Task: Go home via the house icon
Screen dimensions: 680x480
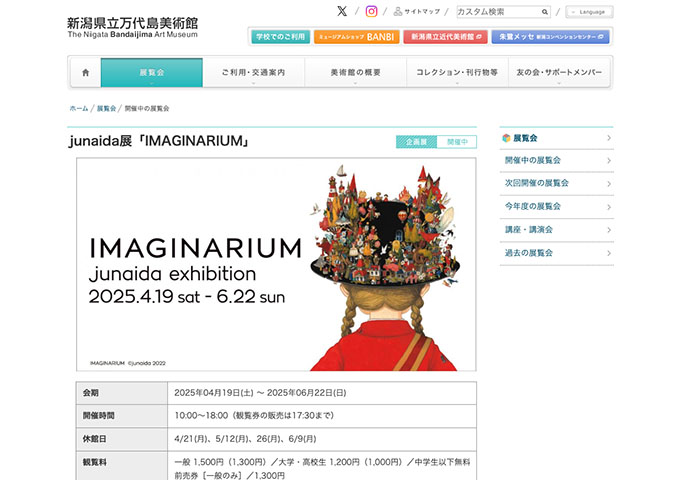Action: click(x=86, y=72)
